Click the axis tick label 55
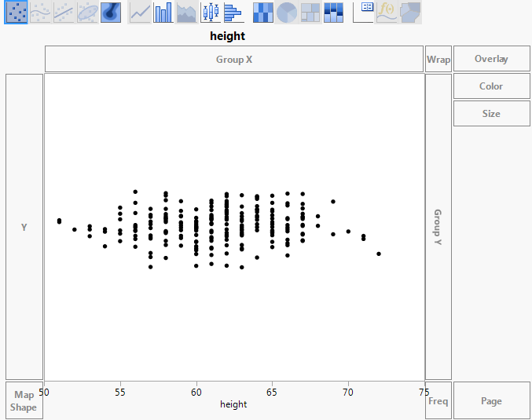Image resolution: width=532 pixels, height=420 pixels. click(x=119, y=393)
